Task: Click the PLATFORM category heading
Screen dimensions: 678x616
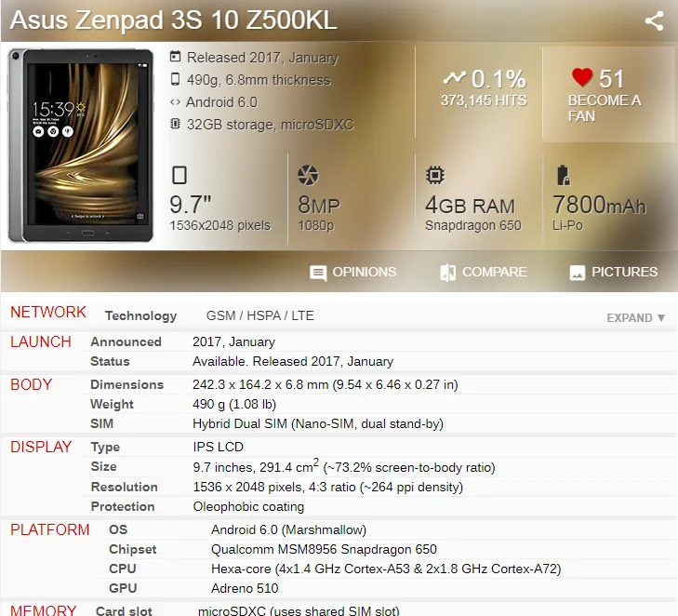Action: pos(49,529)
